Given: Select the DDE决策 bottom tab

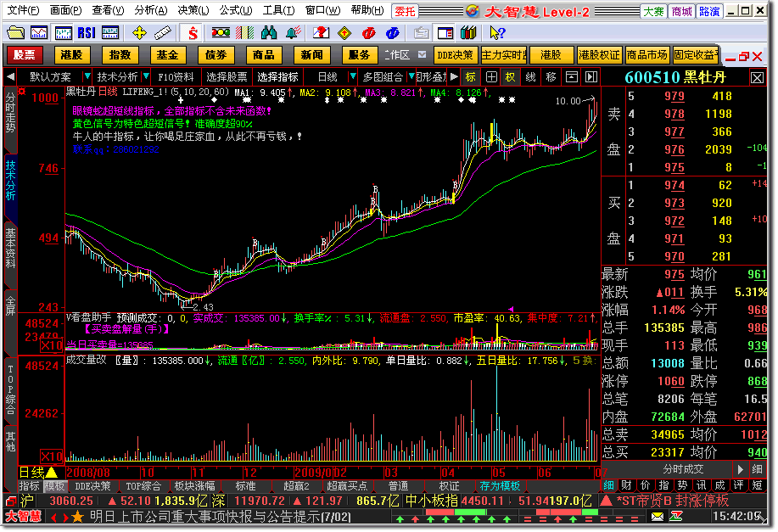Looking at the screenshot, I should point(92,486).
